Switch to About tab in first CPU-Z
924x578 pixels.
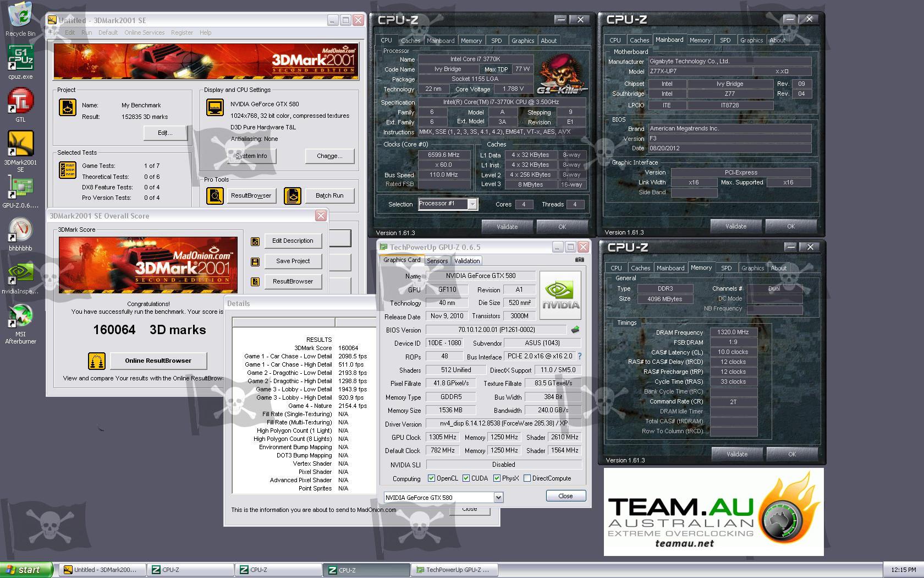pyautogui.click(x=549, y=41)
